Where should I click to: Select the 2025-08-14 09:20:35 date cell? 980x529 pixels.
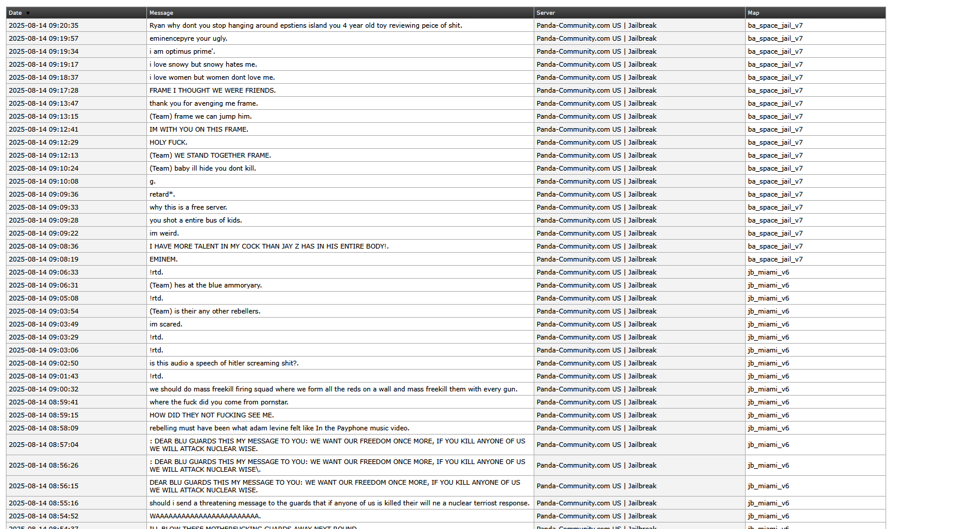tap(44, 25)
